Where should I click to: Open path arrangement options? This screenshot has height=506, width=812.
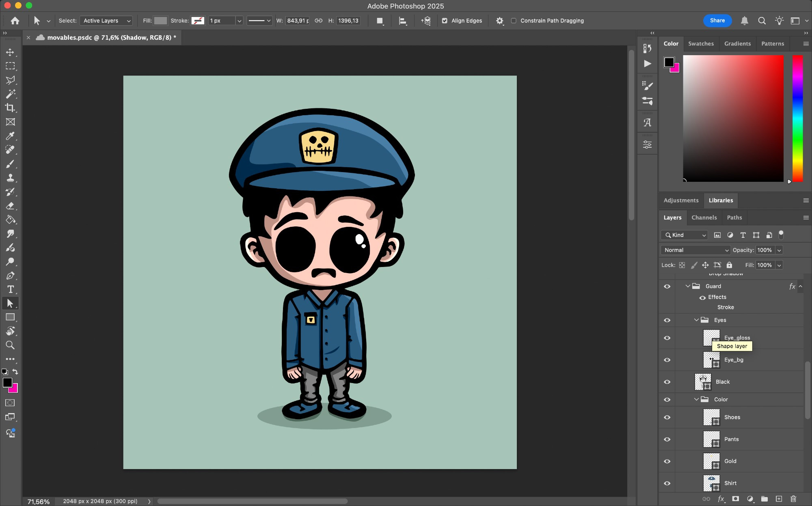(x=426, y=21)
